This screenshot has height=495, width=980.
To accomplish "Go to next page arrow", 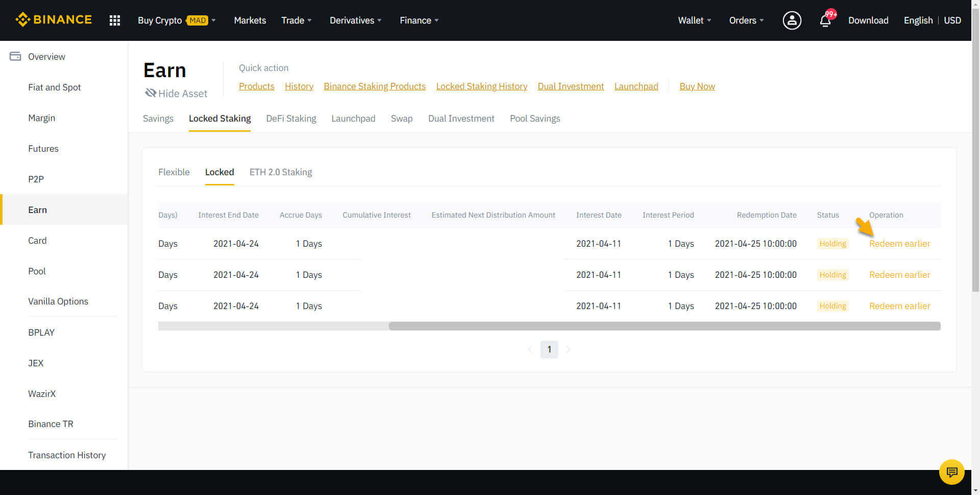I will click(x=568, y=349).
